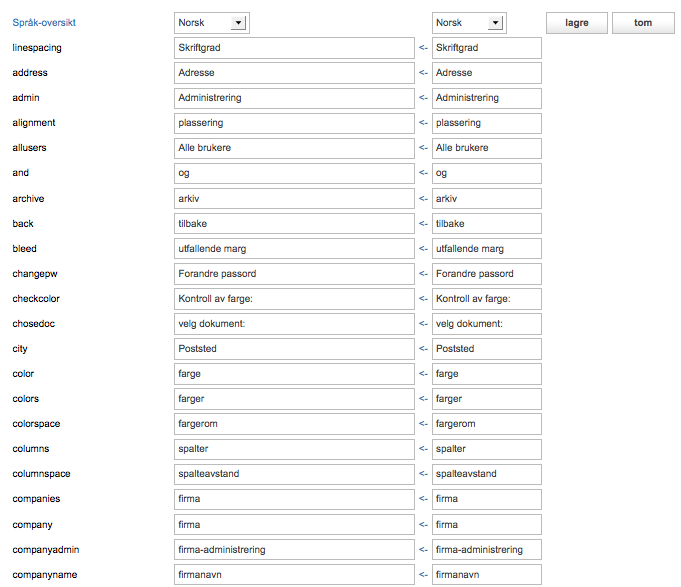Click the right input field for checkcolor
The image size is (681, 587).
486,299
